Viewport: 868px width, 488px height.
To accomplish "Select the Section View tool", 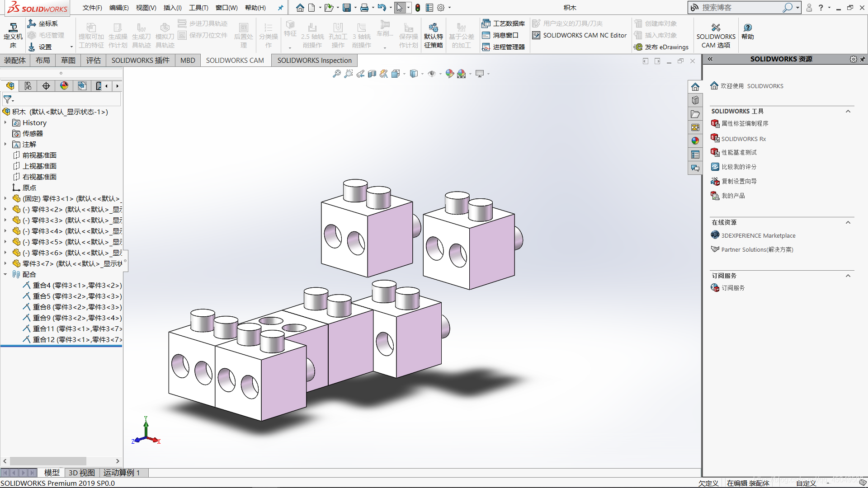I will (372, 74).
